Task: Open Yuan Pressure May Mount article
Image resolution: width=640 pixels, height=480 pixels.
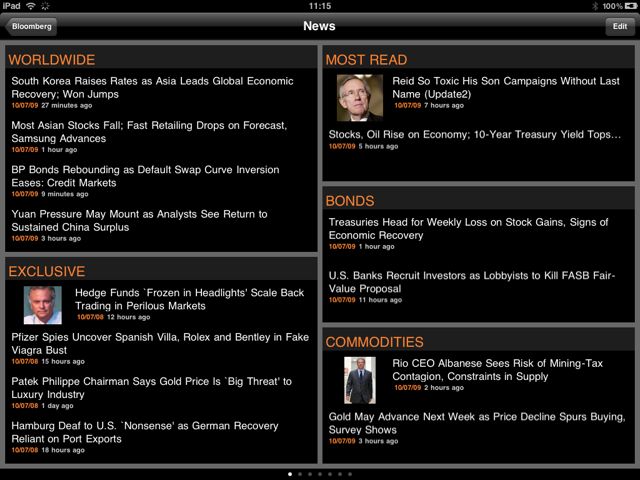Action: point(140,220)
